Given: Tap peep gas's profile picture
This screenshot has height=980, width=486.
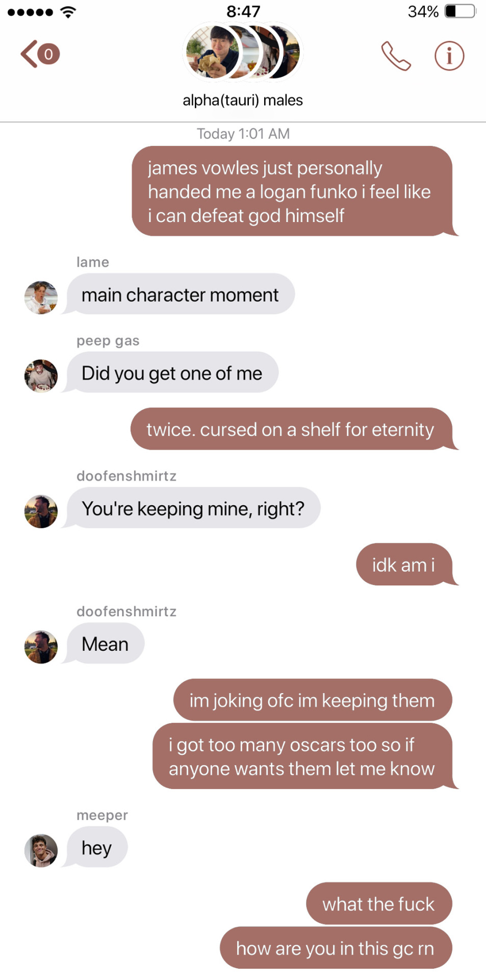Looking at the screenshot, I should 41,376.
